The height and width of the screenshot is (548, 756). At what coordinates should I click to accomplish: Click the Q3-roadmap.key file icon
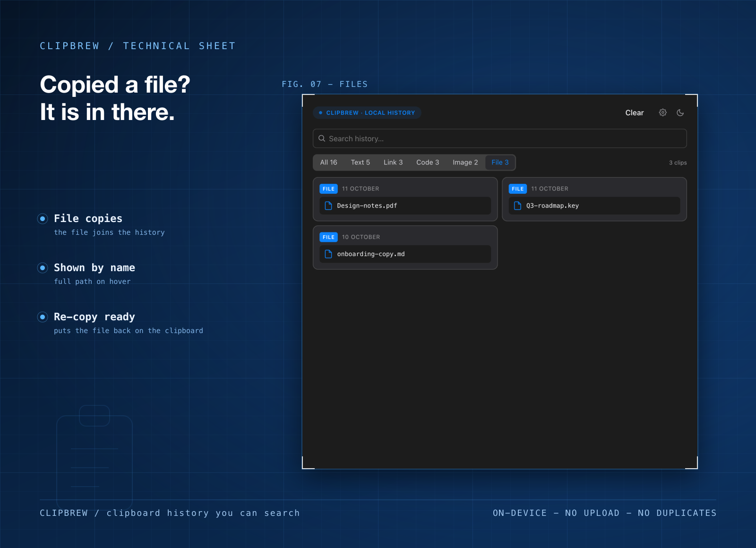[x=517, y=206]
